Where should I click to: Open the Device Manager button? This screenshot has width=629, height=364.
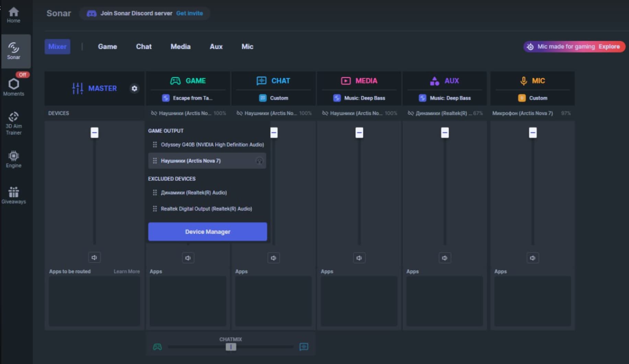click(x=207, y=232)
